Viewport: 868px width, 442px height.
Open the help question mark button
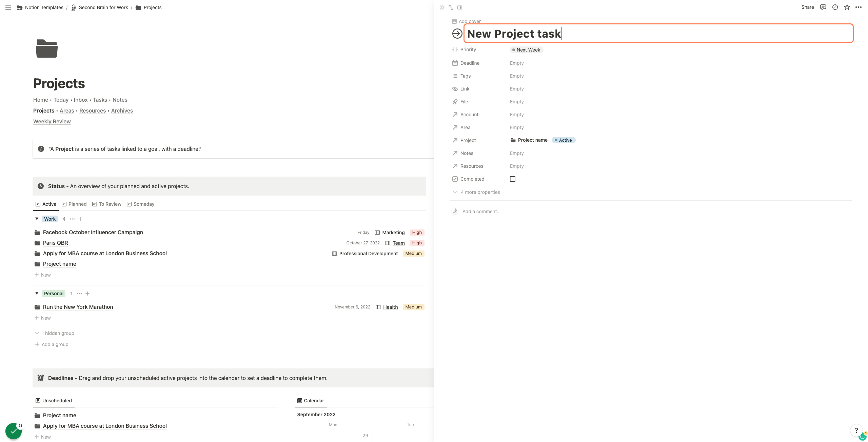click(856, 430)
